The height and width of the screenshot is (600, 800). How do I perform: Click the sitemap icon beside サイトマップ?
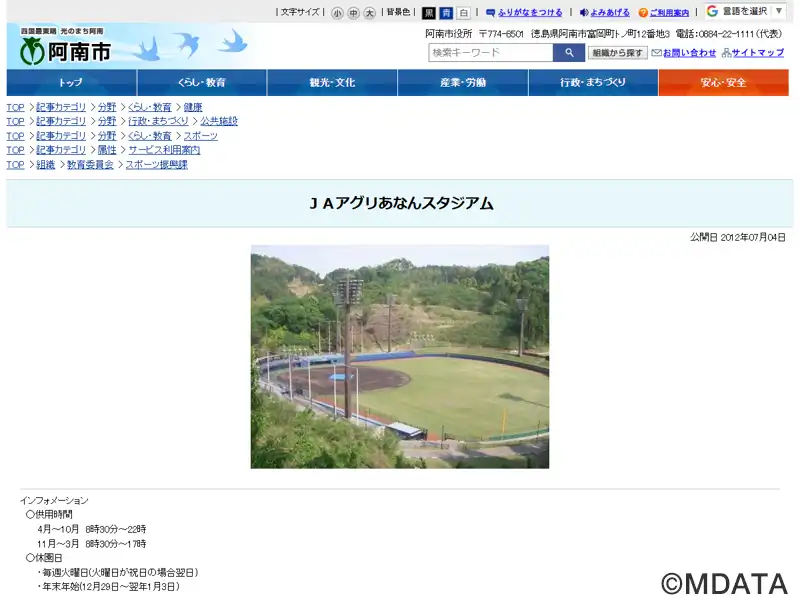727,53
